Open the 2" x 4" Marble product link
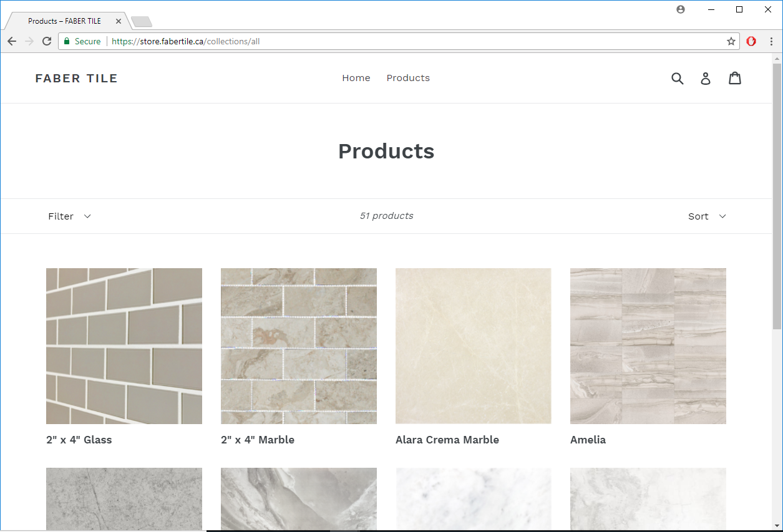783x532 pixels. click(258, 440)
